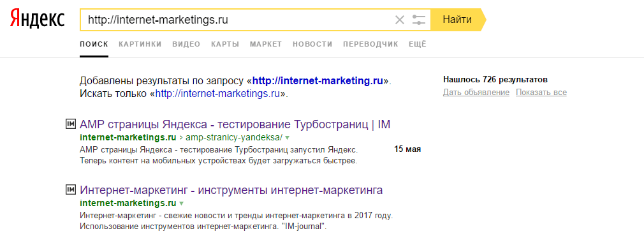Open the Новости tab

tap(312, 45)
